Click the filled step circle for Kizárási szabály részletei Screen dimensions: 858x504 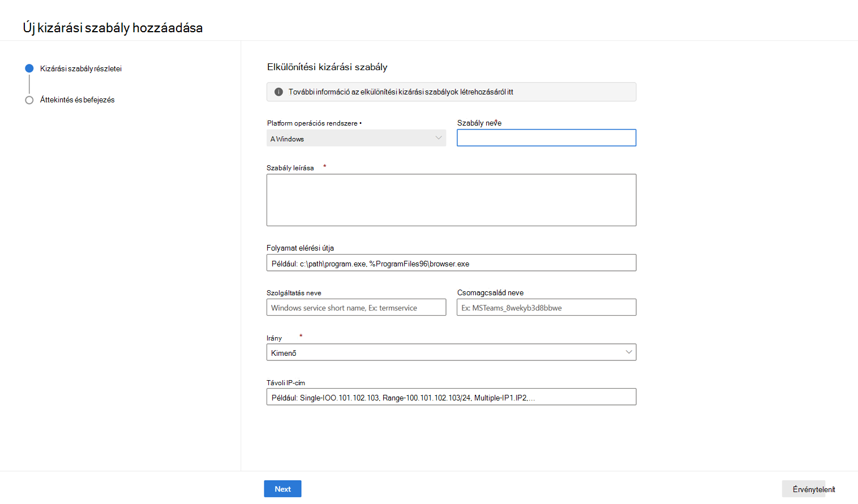pos(29,68)
